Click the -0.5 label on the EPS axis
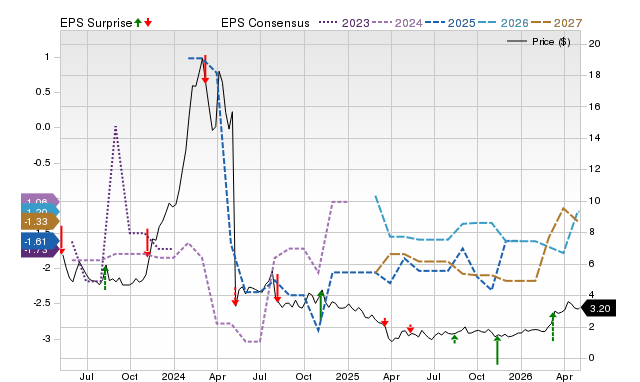 tap(41, 163)
